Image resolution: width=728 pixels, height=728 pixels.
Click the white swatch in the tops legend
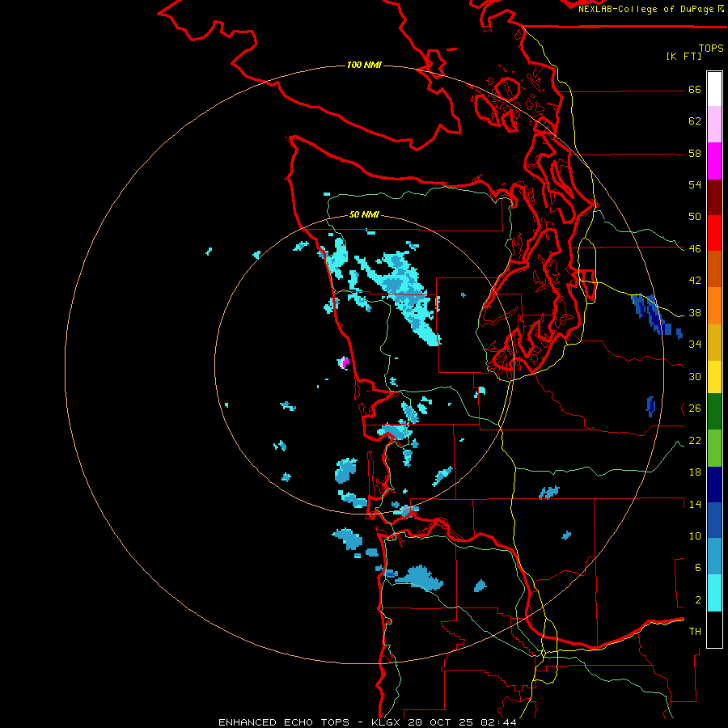(x=714, y=89)
